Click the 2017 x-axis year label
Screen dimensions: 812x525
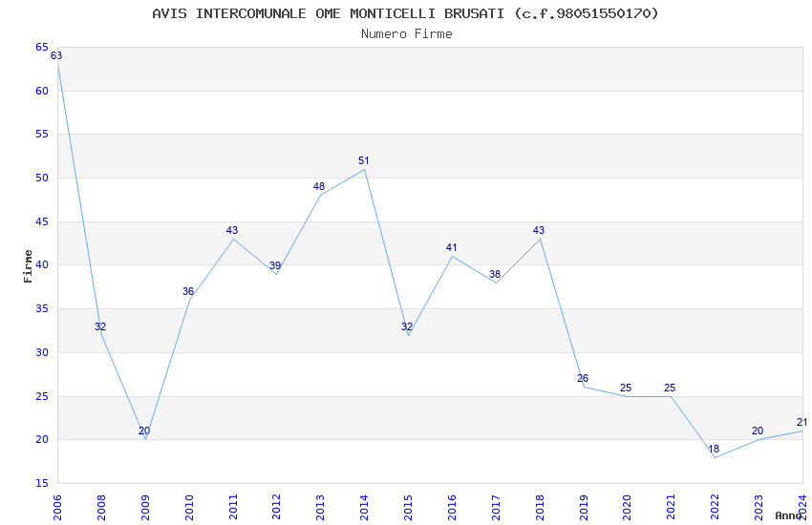click(496, 507)
